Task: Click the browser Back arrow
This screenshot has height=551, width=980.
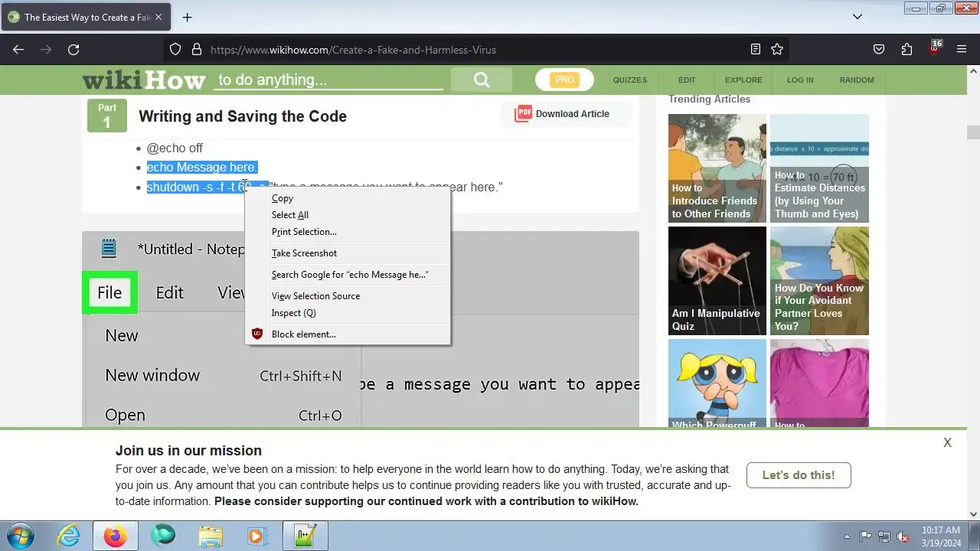Action: [x=18, y=50]
